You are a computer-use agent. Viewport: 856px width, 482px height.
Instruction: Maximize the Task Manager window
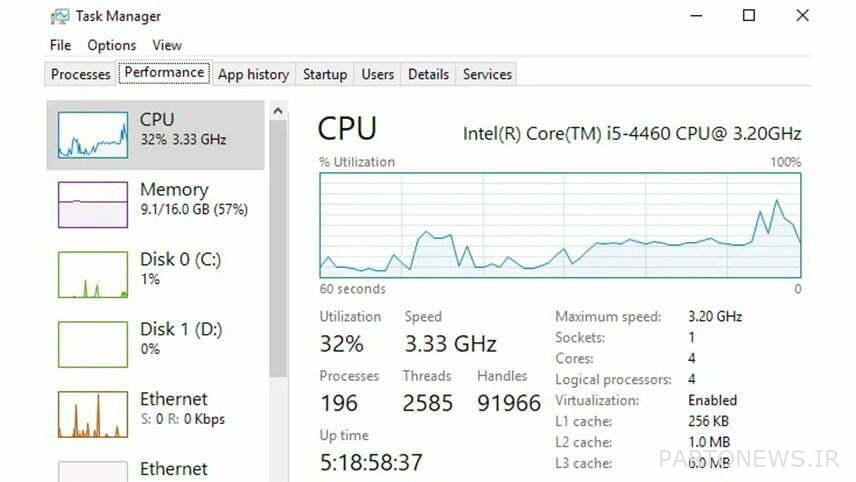749,15
